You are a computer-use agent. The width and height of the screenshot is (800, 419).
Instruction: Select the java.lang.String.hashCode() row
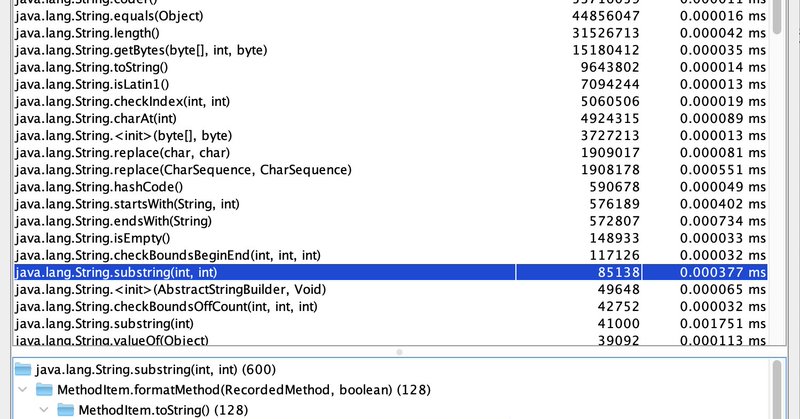tap(390, 187)
